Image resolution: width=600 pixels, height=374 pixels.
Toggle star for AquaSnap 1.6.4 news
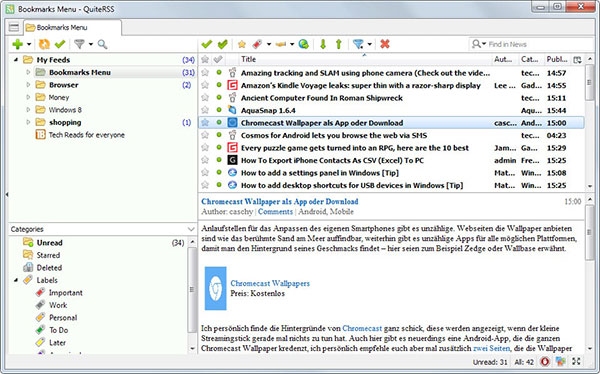click(x=205, y=110)
